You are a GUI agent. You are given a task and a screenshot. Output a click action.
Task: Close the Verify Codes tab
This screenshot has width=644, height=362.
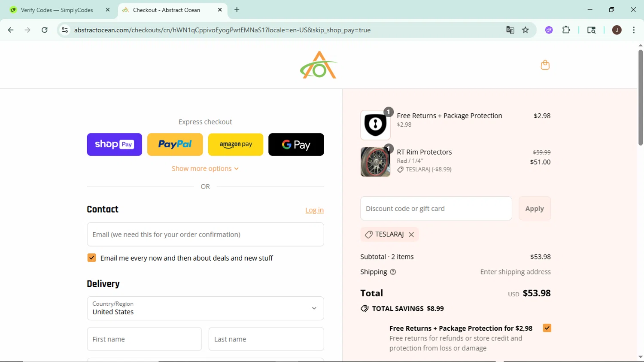click(108, 10)
